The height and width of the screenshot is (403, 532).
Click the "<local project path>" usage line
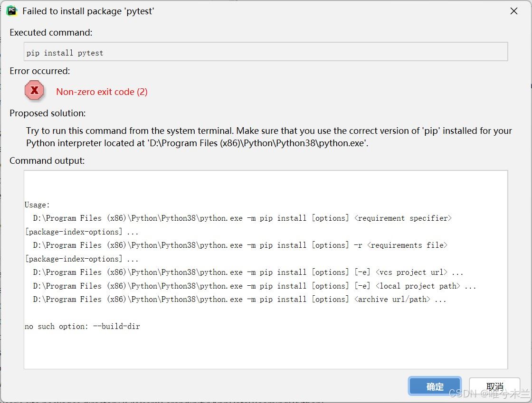[254, 286]
